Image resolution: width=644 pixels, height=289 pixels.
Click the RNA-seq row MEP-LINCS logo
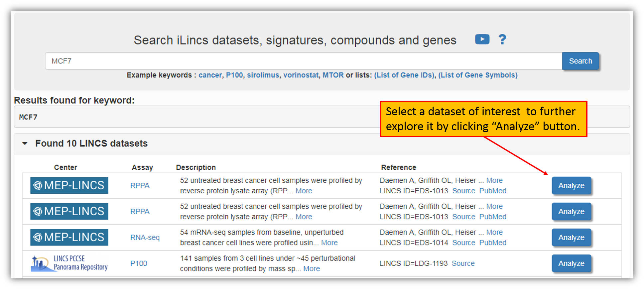point(69,237)
